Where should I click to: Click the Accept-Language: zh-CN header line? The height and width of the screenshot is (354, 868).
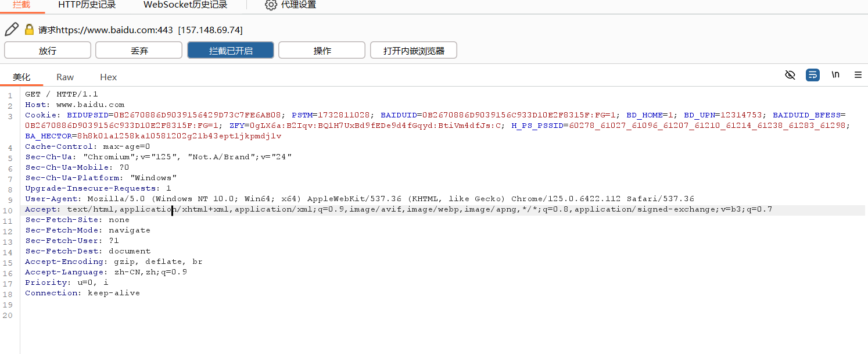[106, 272]
